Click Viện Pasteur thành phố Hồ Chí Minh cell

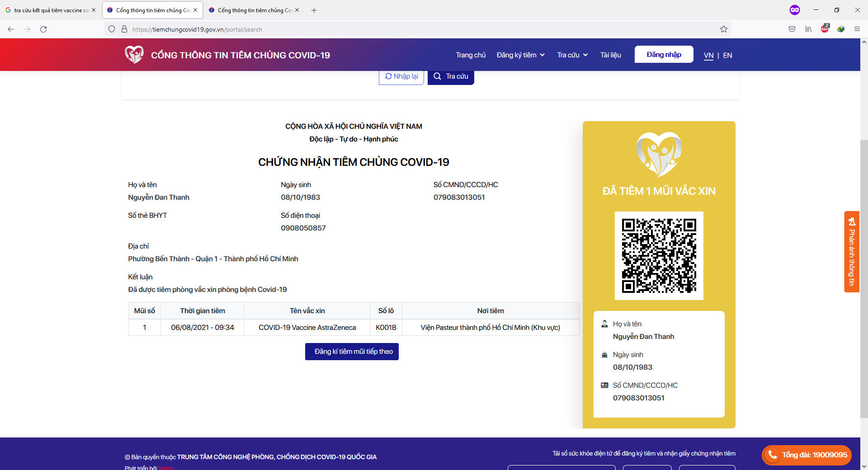click(491, 328)
